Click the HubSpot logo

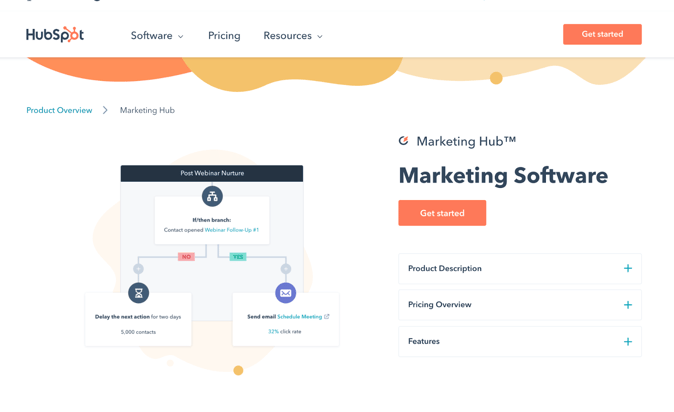[55, 34]
